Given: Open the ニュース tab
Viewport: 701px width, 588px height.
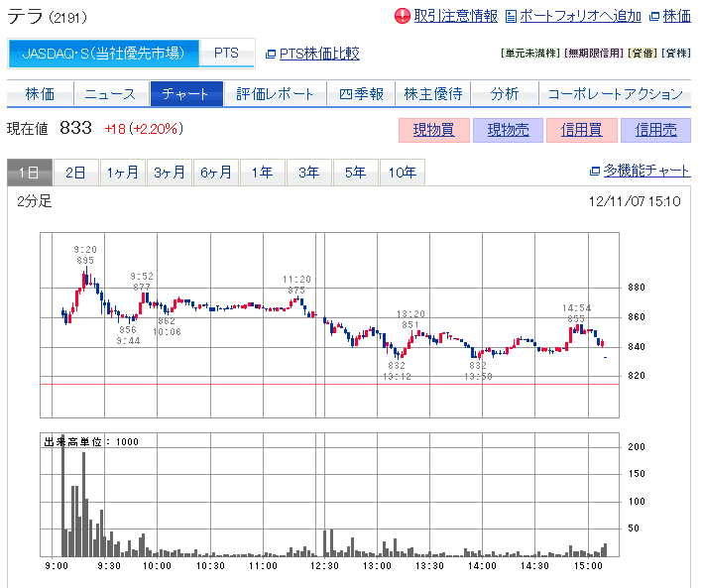Looking at the screenshot, I should coord(111,94).
